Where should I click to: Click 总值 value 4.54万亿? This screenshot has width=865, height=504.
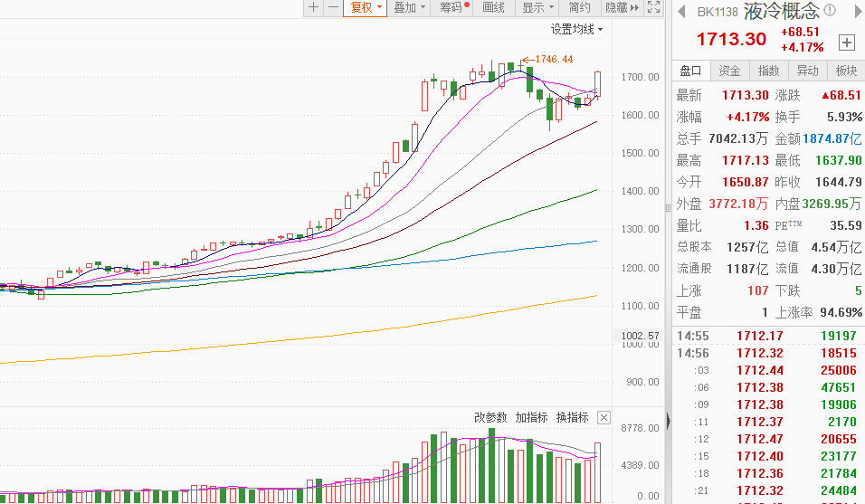(x=836, y=247)
